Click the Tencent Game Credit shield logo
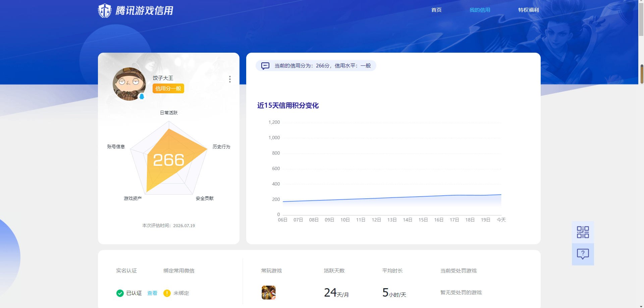 click(x=105, y=10)
